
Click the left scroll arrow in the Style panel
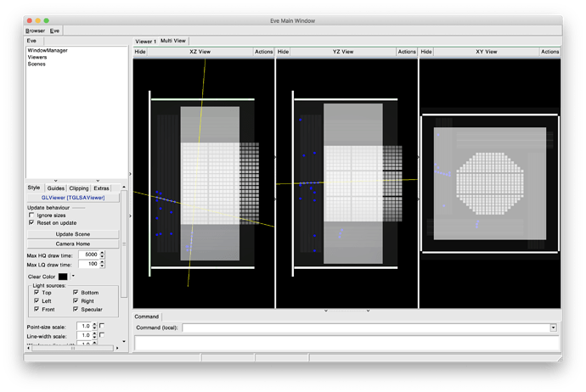[x=29, y=348]
